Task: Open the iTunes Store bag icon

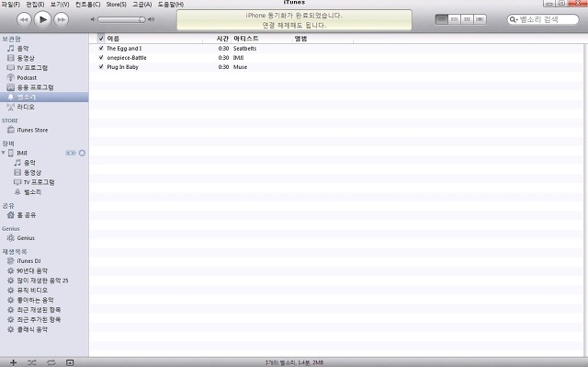Action: (x=11, y=130)
